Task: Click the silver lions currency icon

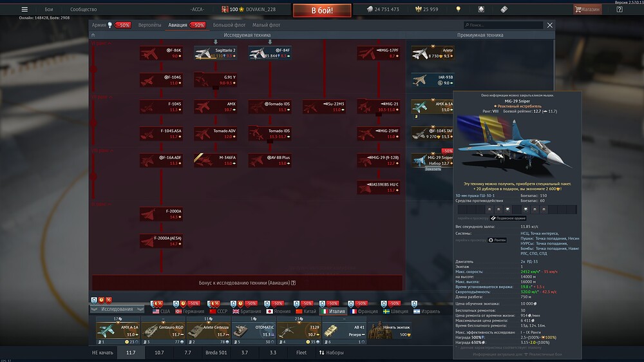Action: (370, 9)
